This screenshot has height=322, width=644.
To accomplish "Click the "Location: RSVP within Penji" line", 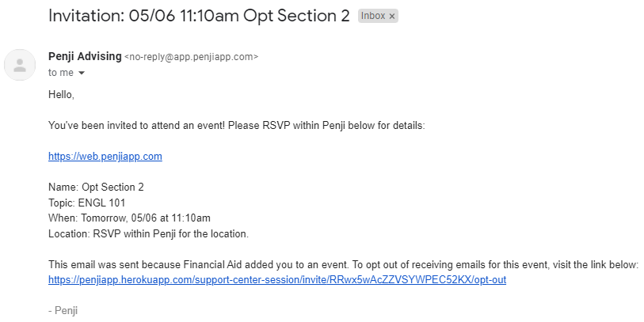I will [x=148, y=234].
